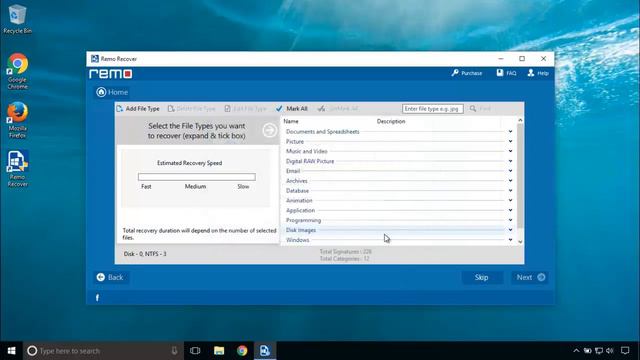The width and height of the screenshot is (640, 360).
Task: Click the Estimated Recovery Speed bar
Action: pyautogui.click(x=197, y=177)
